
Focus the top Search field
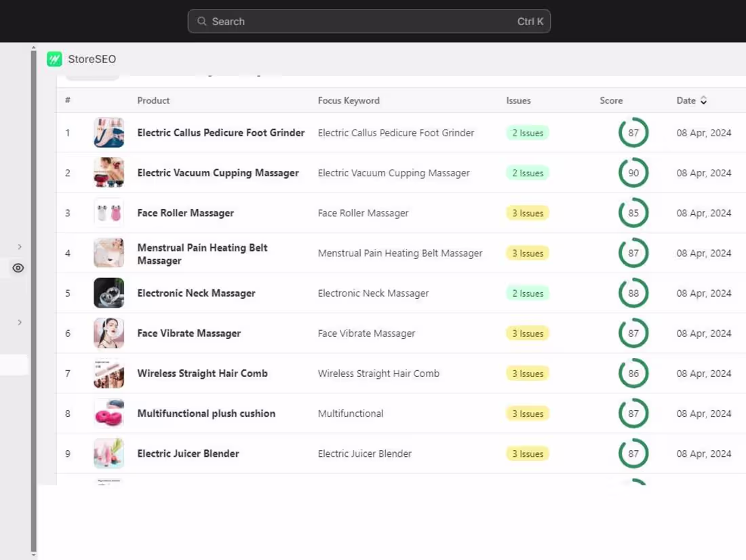(x=369, y=22)
